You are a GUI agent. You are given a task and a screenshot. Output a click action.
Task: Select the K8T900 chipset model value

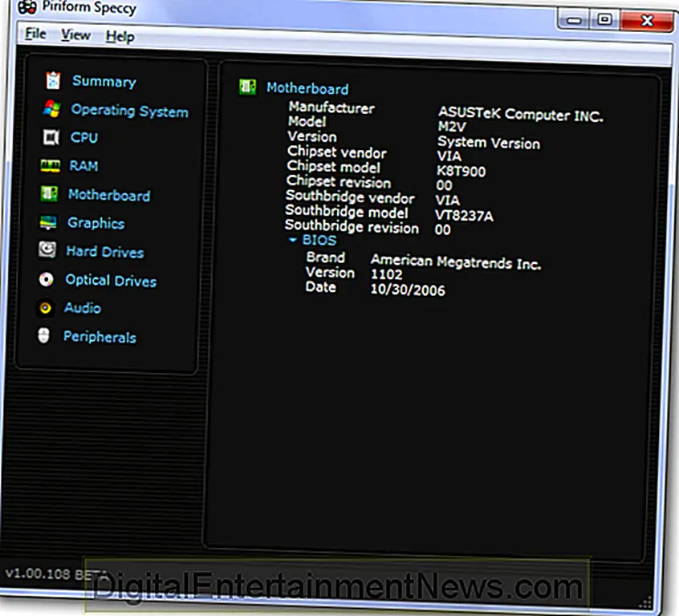(x=461, y=172)
